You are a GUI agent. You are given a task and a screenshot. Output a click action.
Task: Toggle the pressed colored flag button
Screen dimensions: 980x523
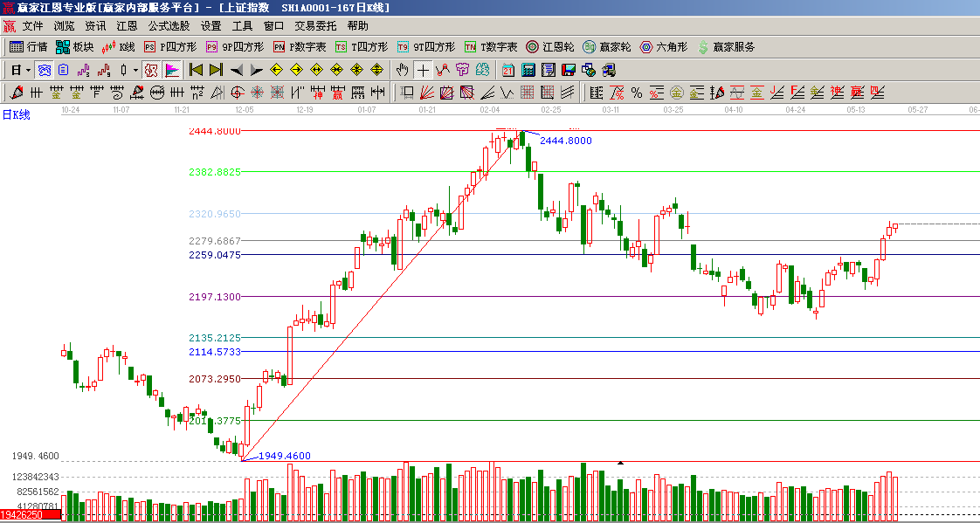[x=172, y=70]
